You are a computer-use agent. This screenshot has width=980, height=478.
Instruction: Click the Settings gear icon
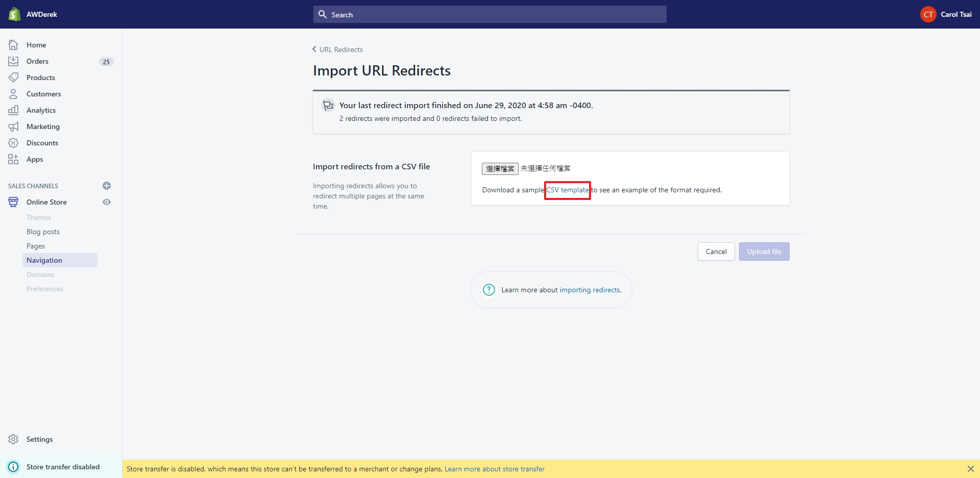coord(13,439)
